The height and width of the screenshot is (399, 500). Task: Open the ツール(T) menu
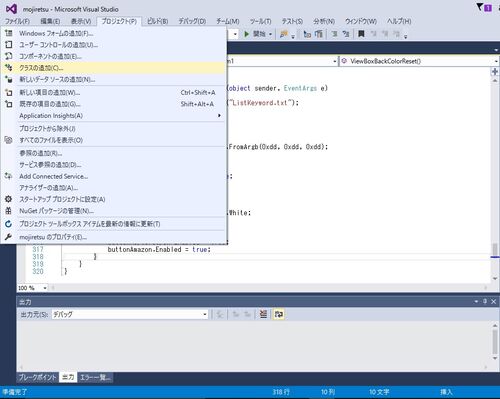coord(261,21)
